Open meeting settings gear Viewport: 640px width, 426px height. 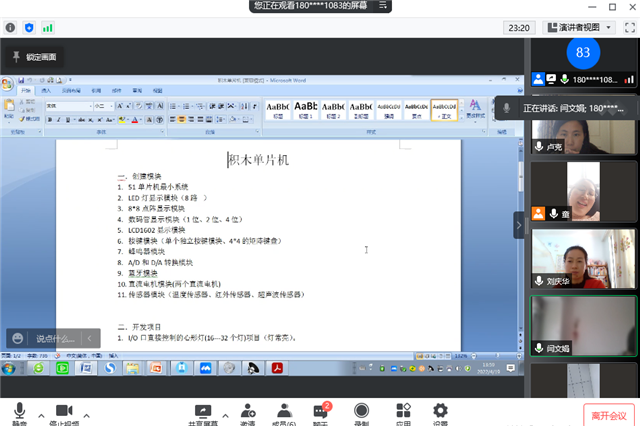click(x=440, y=411)
